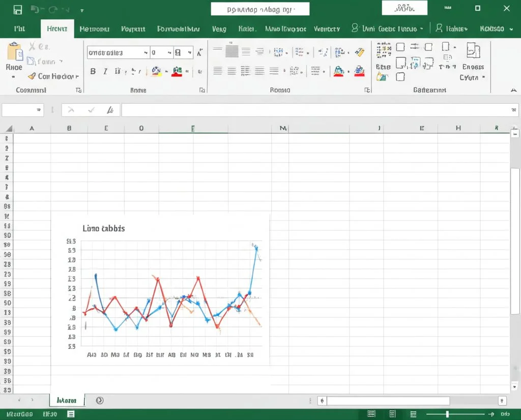The height and width of the screenshot is (420, 521).
Task: Open the Fht file tab
Action: 20,28
